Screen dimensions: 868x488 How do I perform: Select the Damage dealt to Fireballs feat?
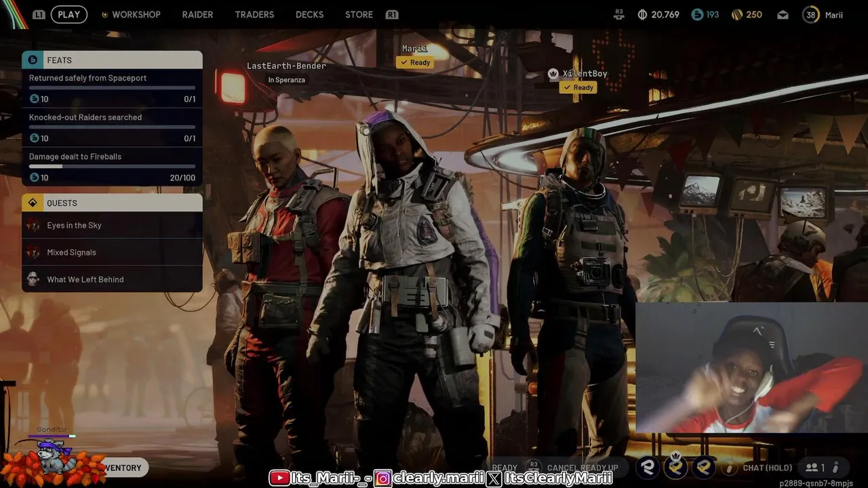coord(112,167)
